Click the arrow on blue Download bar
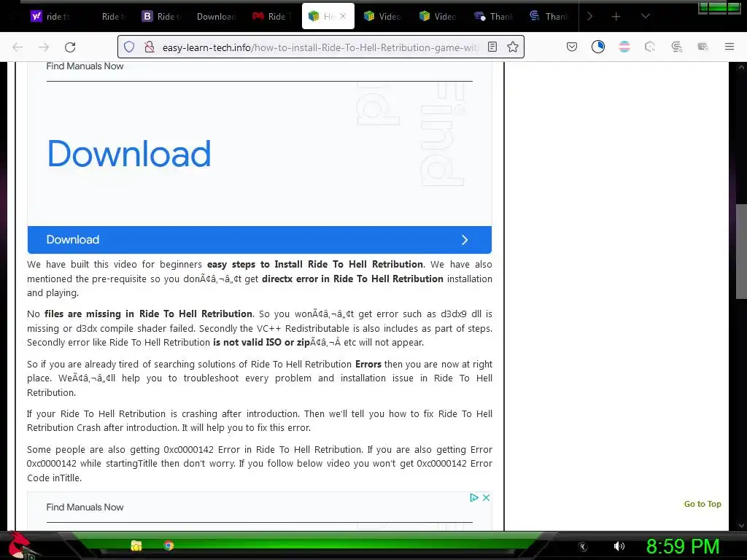747x560 pixels. (x=465, y=240)
